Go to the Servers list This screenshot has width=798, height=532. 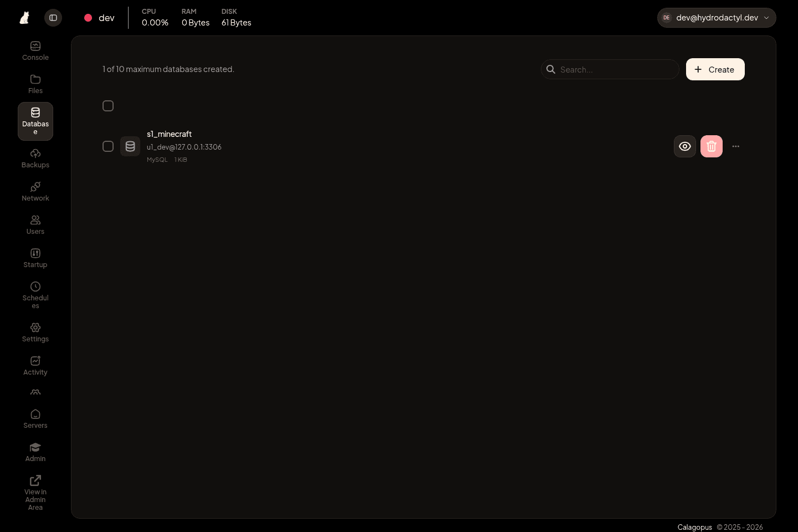pyautogui.click(x=35, y=419)
